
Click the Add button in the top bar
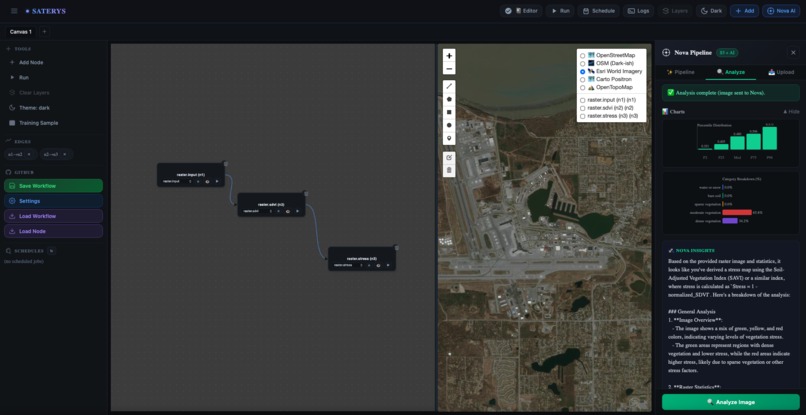744,11
